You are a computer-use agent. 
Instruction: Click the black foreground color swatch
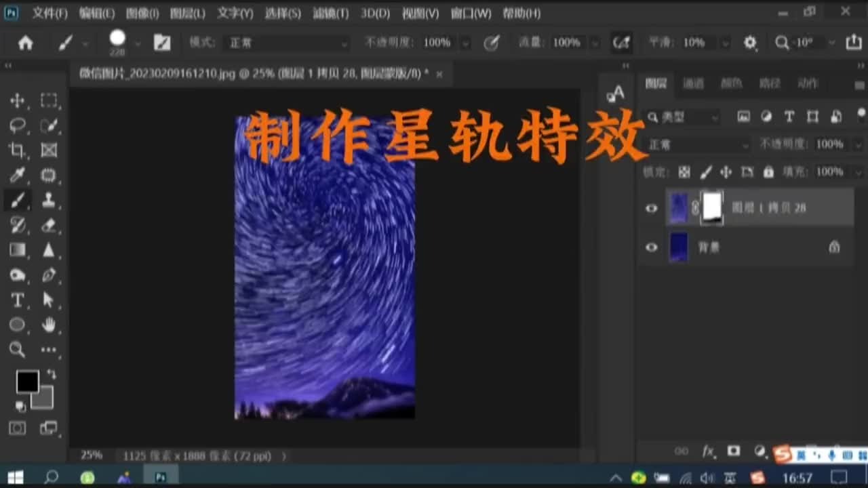pos(26,382)
